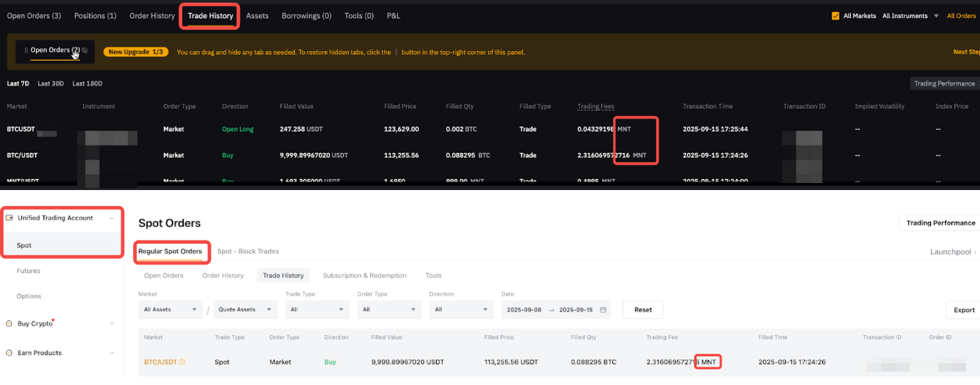The image size is (980, 385).
Task: Select the Last 180D time filter
Action: tap(87, 83)
